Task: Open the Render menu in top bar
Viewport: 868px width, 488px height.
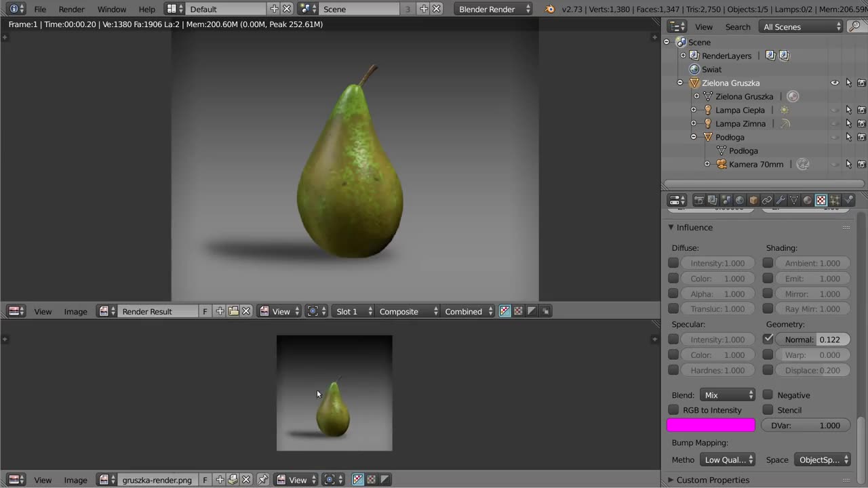Action: pyautogui.click(x=71, y=9)
